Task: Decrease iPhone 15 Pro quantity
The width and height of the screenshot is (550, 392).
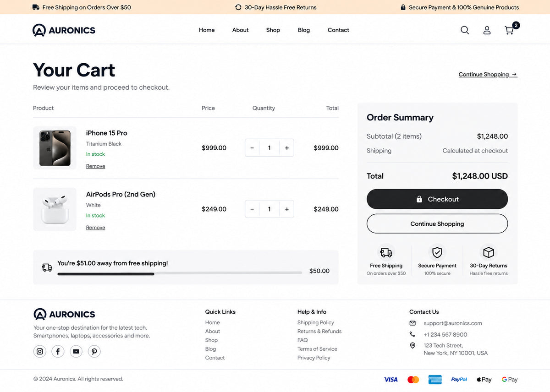Action: (252, 148)
